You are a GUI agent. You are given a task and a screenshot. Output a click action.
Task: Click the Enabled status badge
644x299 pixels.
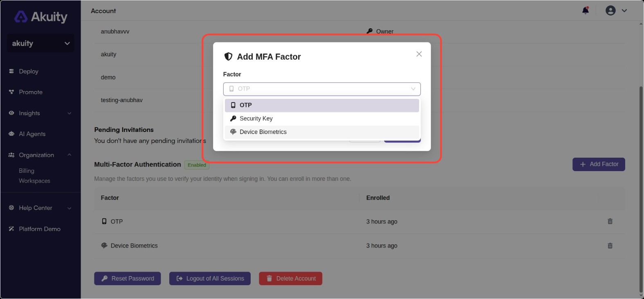click(x=197, y=165)
